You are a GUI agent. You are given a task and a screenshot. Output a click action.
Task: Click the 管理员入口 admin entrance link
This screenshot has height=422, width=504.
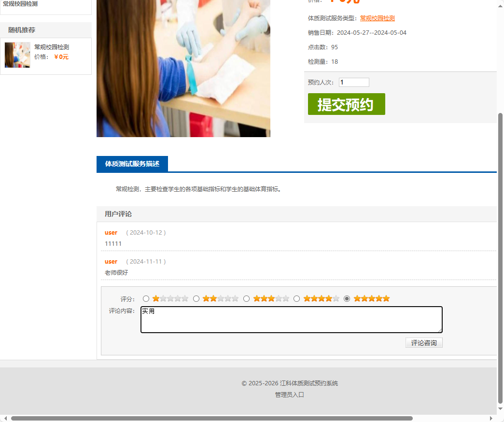coord(289,394)
